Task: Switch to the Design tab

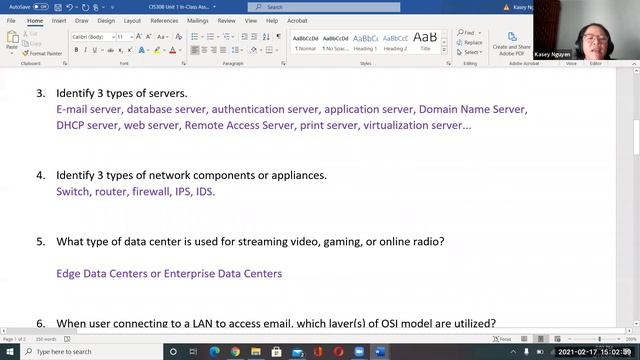Action: [x=106, y=20]
